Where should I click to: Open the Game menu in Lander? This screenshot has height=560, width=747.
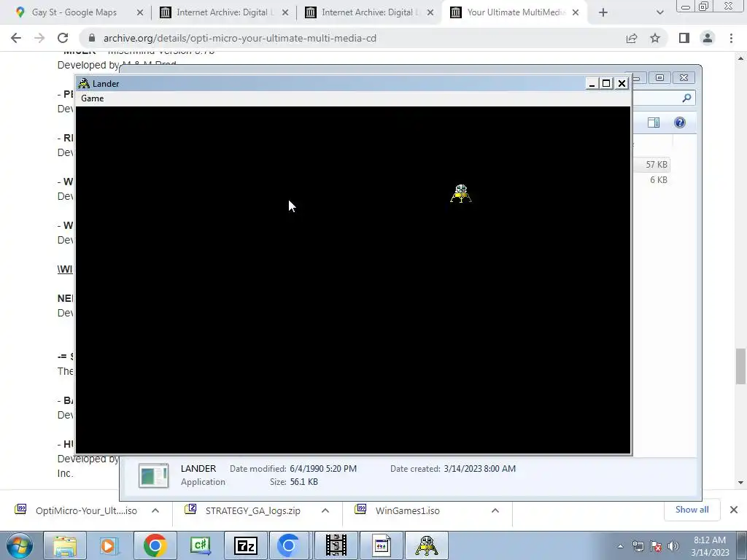click(x=93, y=98)
